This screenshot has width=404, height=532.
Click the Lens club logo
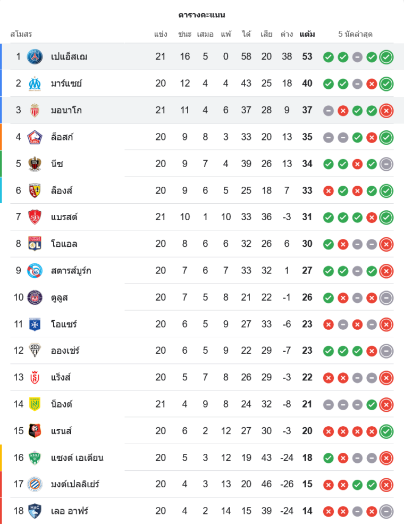tap(35, 190)
